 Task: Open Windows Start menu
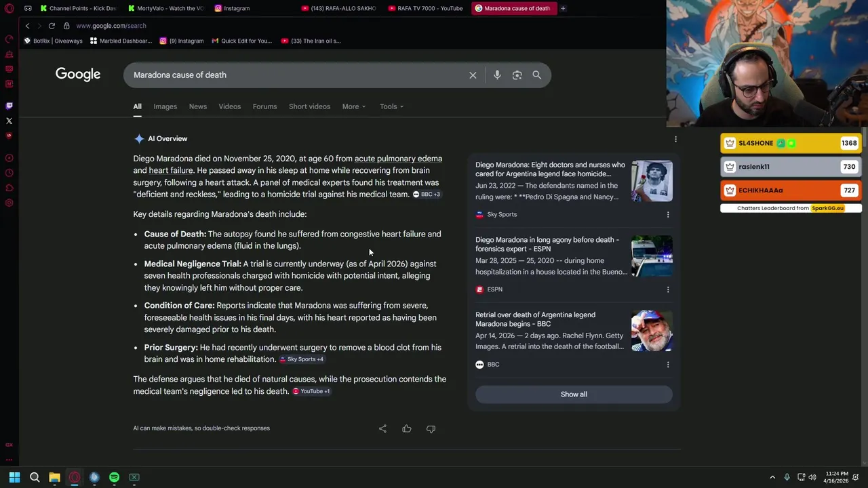click(14, 477)
